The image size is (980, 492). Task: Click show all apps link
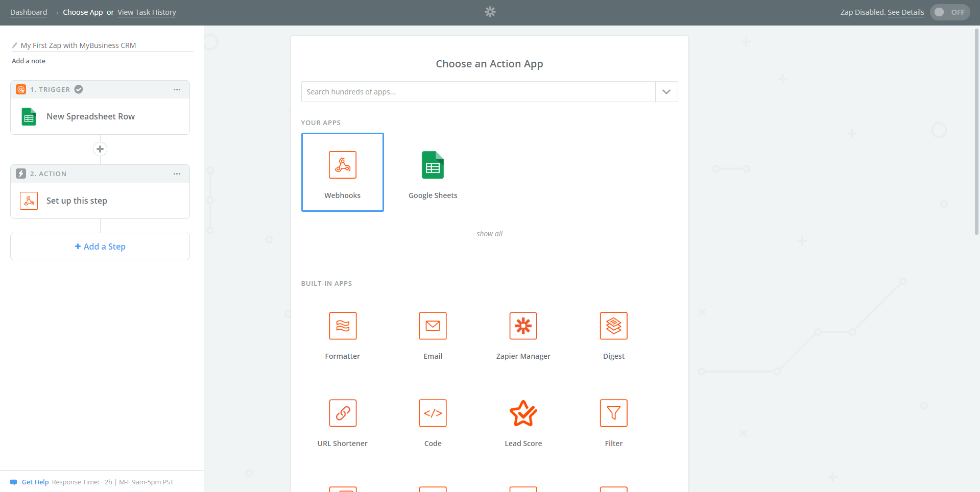point(489,234)
